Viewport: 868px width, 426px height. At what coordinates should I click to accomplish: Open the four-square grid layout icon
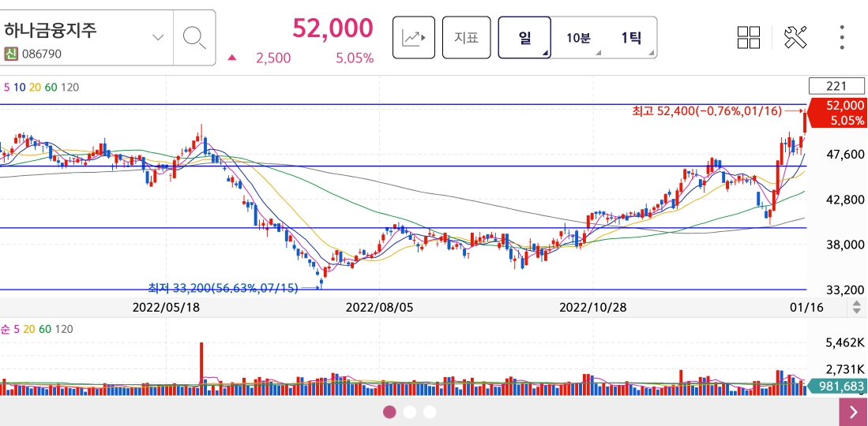749,38
